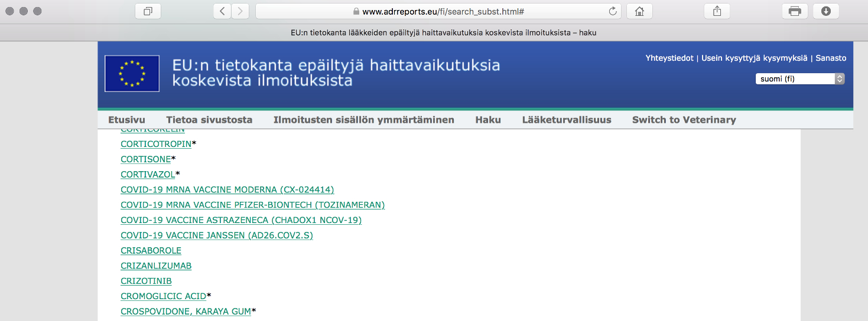Select the CRIZOTINIB substance link

tap(146, 281)
